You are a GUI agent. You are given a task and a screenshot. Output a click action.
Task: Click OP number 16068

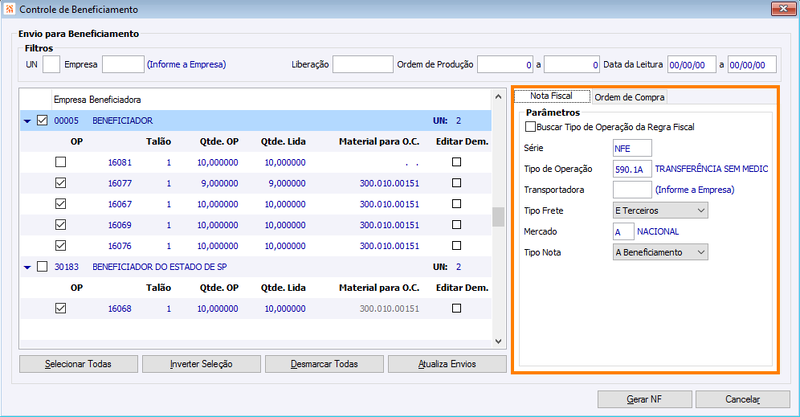(x=119, y=309)
